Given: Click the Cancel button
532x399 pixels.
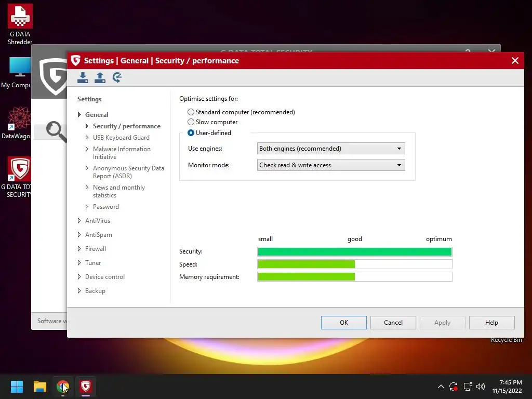Looking at the screenshot, I should click(393, 322).
